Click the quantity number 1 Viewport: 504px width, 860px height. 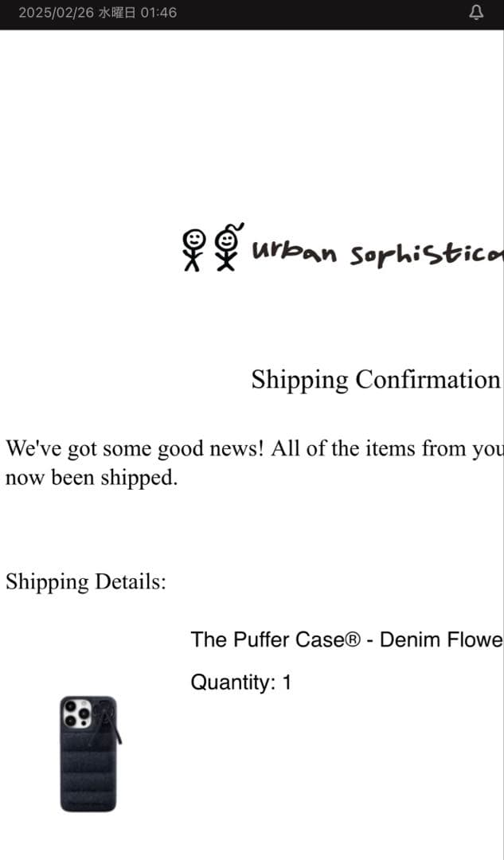click(x=287, y=682)
